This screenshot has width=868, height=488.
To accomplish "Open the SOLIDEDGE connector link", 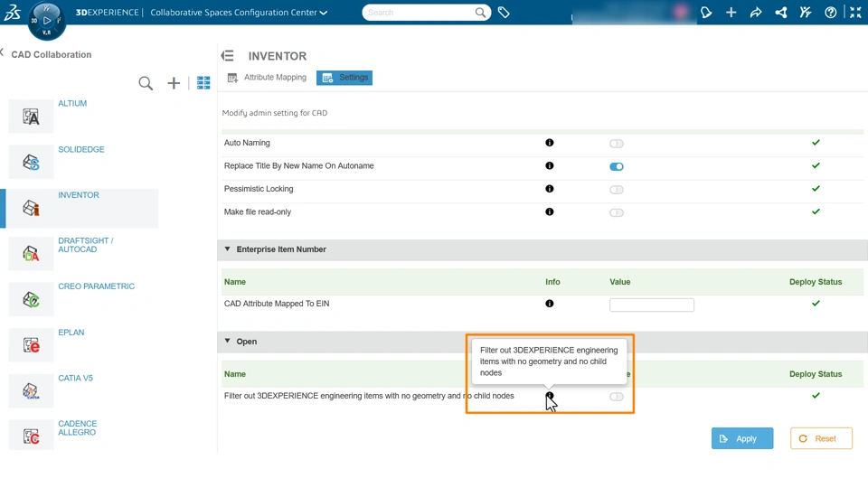I will click(81, 149).
